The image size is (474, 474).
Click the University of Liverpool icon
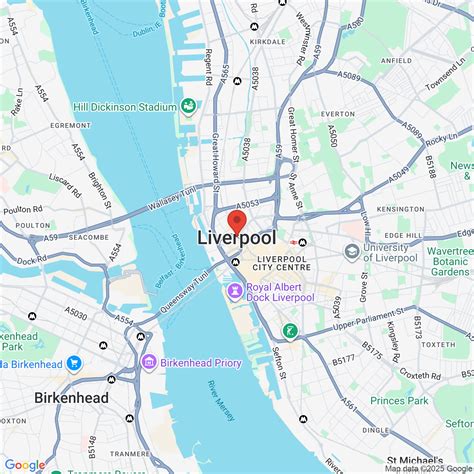(352, 252)
